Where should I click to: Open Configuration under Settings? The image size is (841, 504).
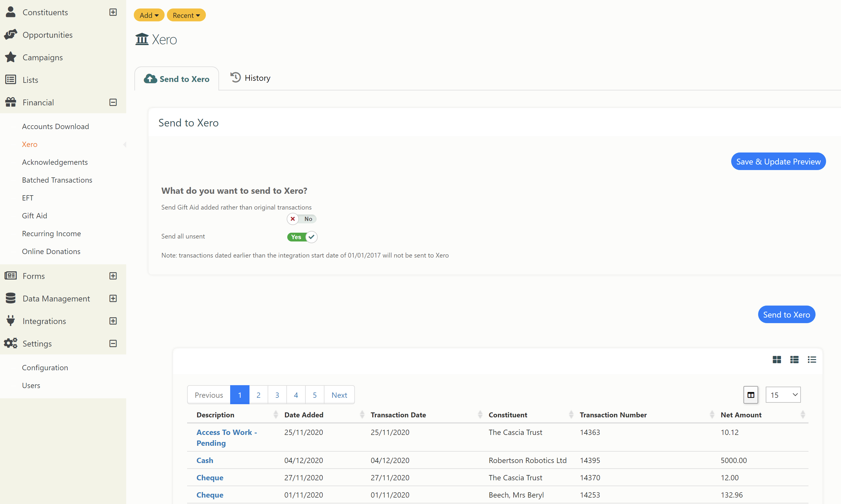point(45,368)
